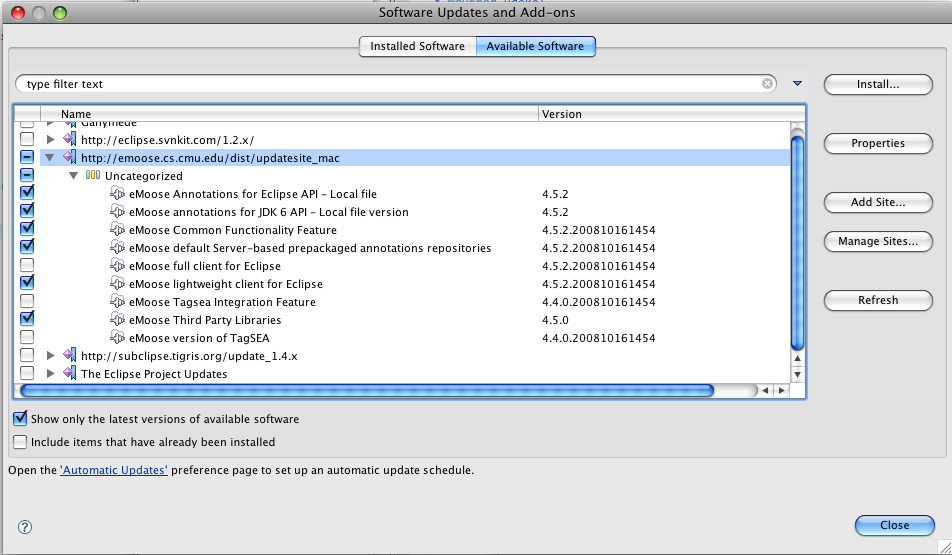Open the filter view menu dropdown arrow
This screenshot has width=952, height=555.
coord(797,84)
